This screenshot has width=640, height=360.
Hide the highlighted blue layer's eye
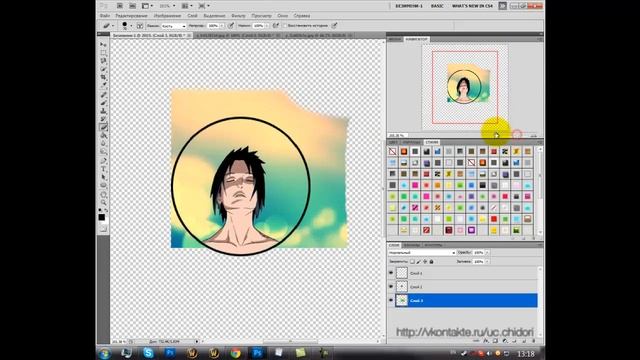391,300
